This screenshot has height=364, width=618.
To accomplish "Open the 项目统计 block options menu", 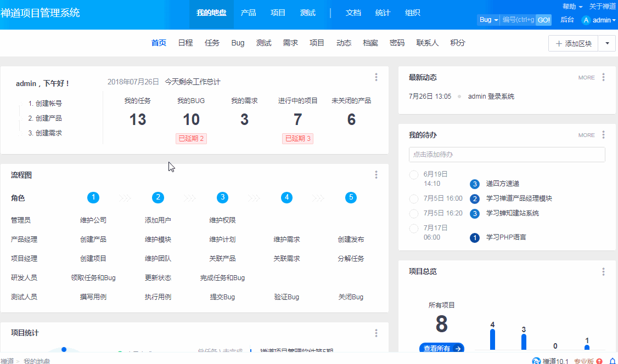I will click(x=376, y=333).
